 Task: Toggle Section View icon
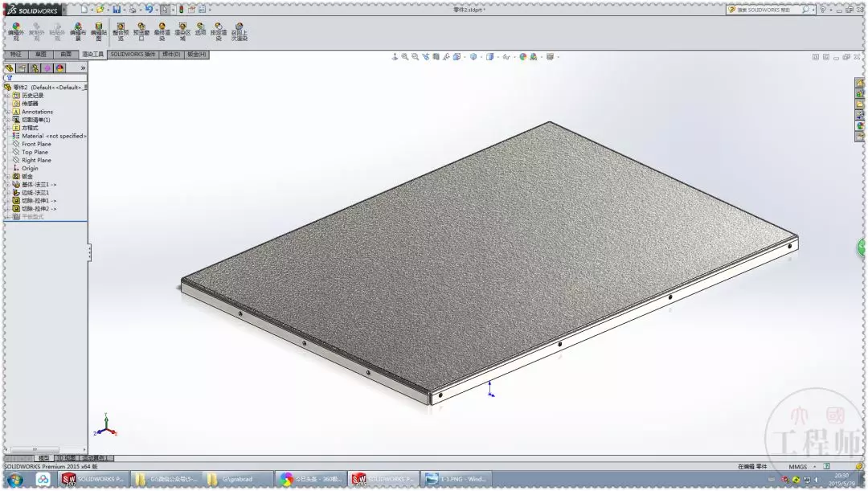pos(436,56)
